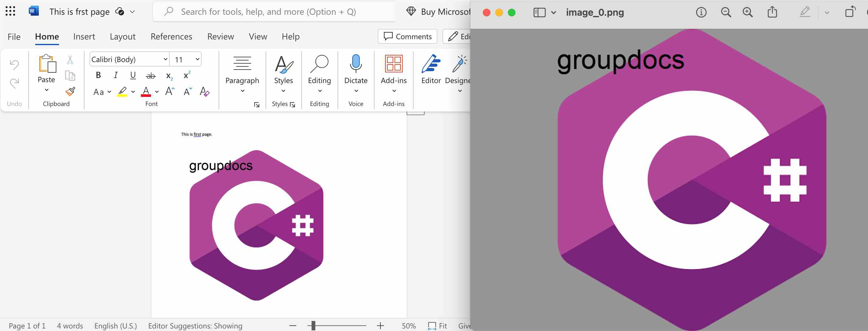The height and width of the screenshot is (331, 868).
Task: Expand the font size 11 dropdown
Action: 198,59
